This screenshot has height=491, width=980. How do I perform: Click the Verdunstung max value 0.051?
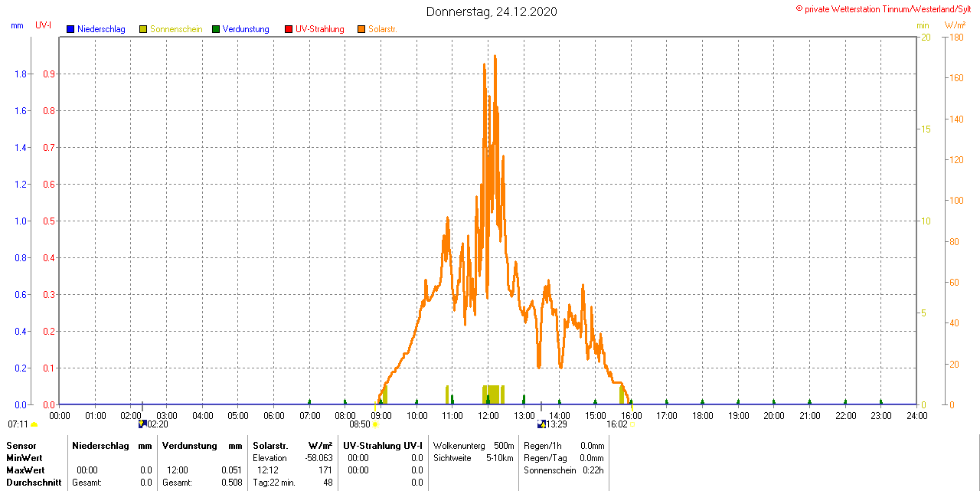tap(231, 470)
